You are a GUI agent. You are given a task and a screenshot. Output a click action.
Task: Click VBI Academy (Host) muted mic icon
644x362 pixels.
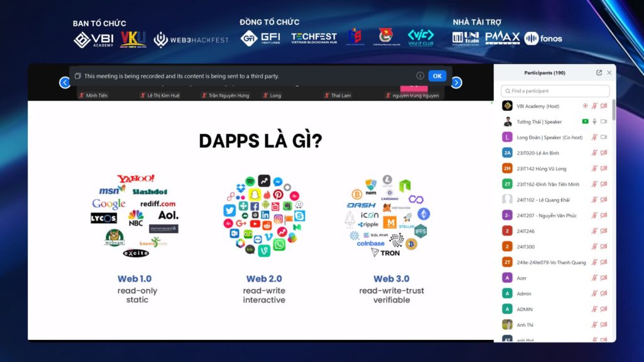[594, 106]
